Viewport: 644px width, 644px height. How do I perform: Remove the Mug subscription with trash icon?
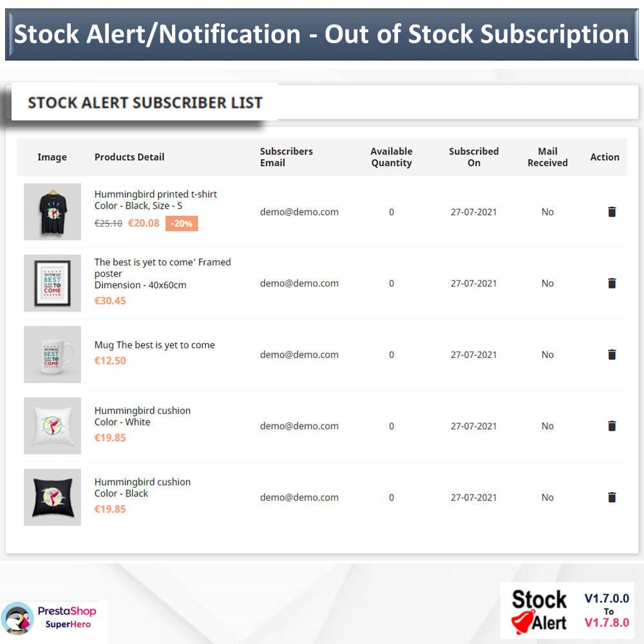(x=612, y=354)
